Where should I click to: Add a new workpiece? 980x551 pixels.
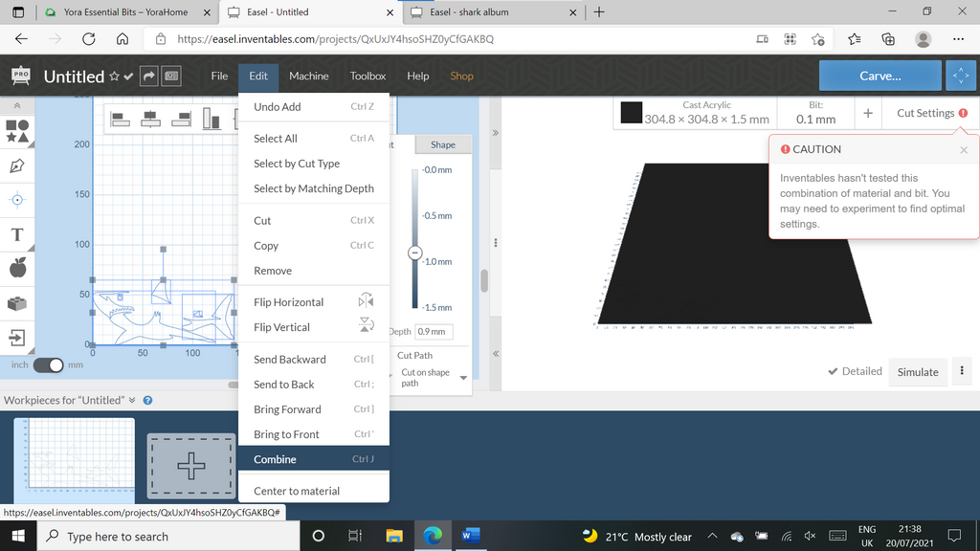pos(191,466)
